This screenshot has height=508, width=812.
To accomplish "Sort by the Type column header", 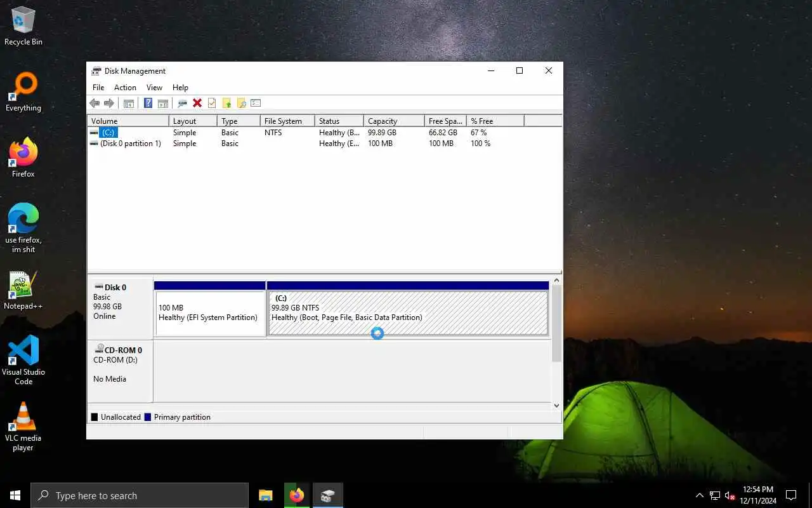I will pyautogui.click(x=239, y=121).
